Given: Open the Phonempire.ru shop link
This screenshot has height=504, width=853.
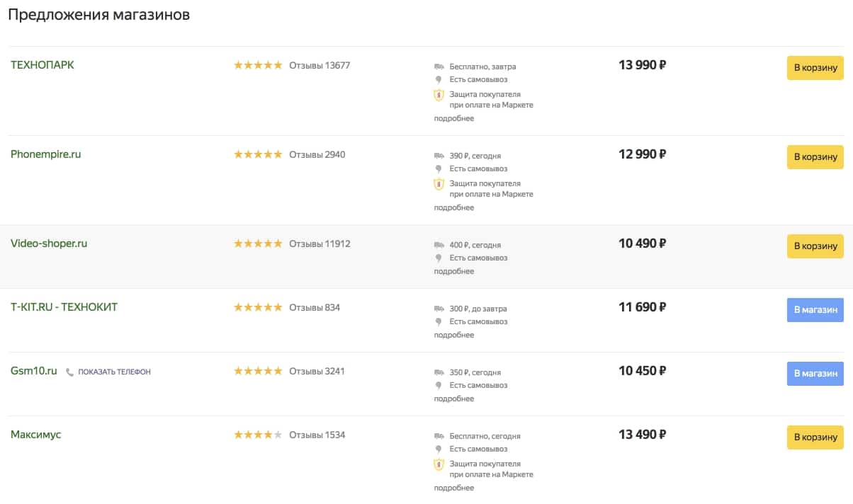Looking at the screenshot, I should click(46, 154).
